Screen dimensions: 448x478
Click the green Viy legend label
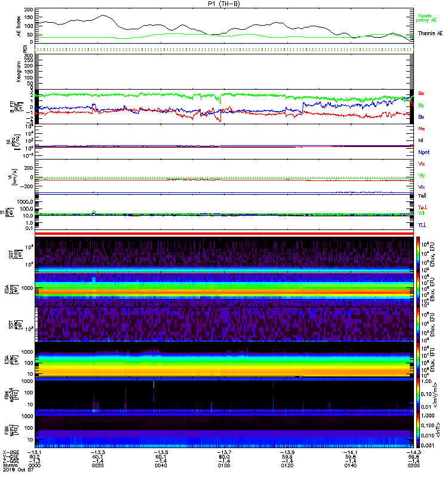(x=421, y=176)
